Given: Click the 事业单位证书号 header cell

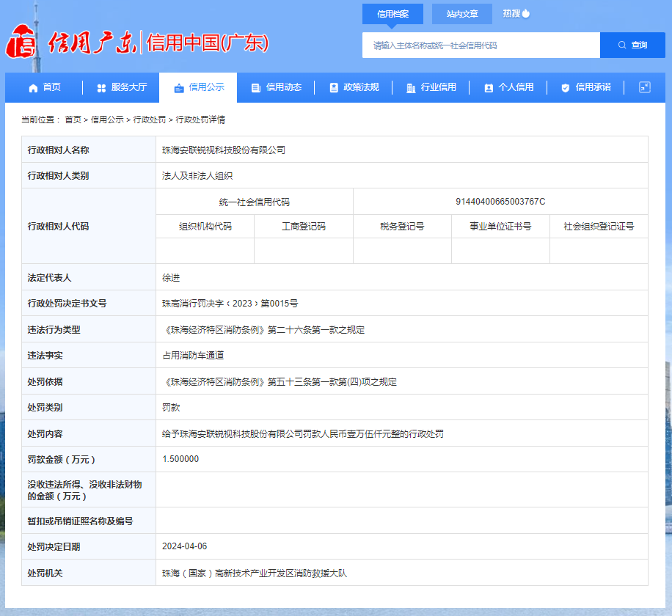Looking at the screenshot, I should coord(500,226).
